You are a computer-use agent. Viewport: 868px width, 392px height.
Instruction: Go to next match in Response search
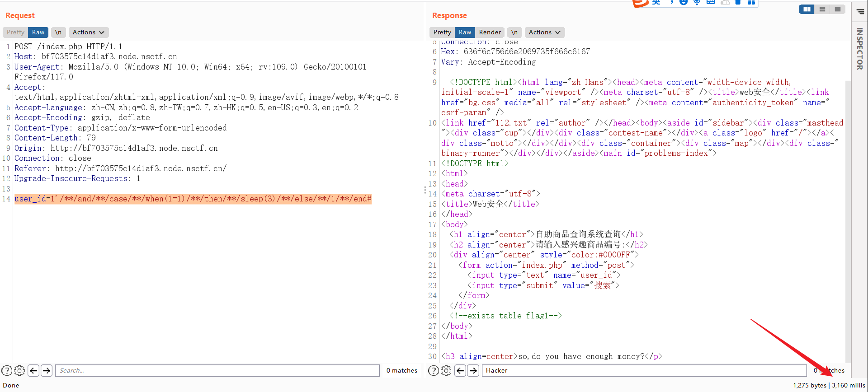click(473, 371)
